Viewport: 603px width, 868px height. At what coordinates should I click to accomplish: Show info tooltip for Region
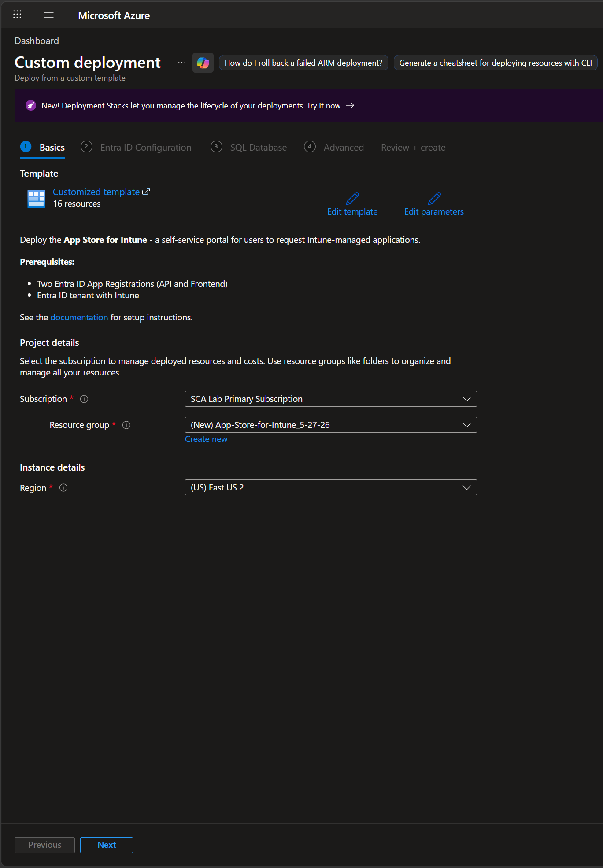[x=63, y=488]
